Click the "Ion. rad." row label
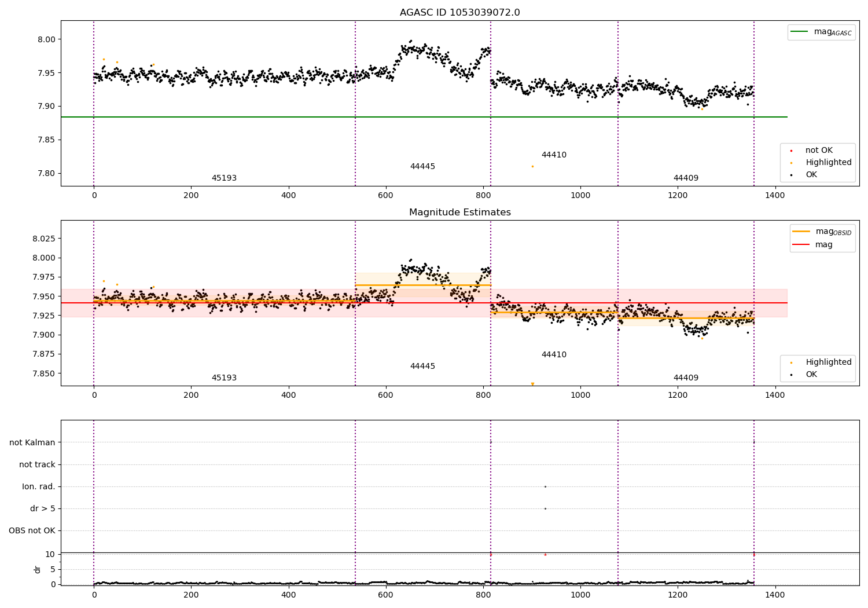868x608 pixels. tap(39, 487)
